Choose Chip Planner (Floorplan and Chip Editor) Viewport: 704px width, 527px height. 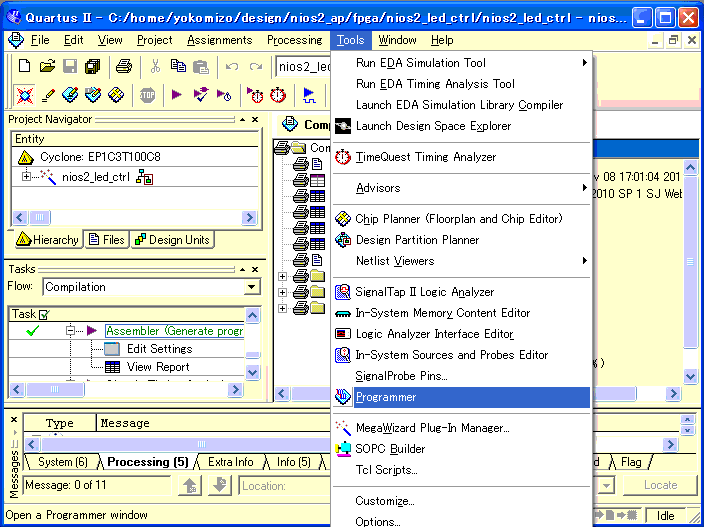coord(461,219)
